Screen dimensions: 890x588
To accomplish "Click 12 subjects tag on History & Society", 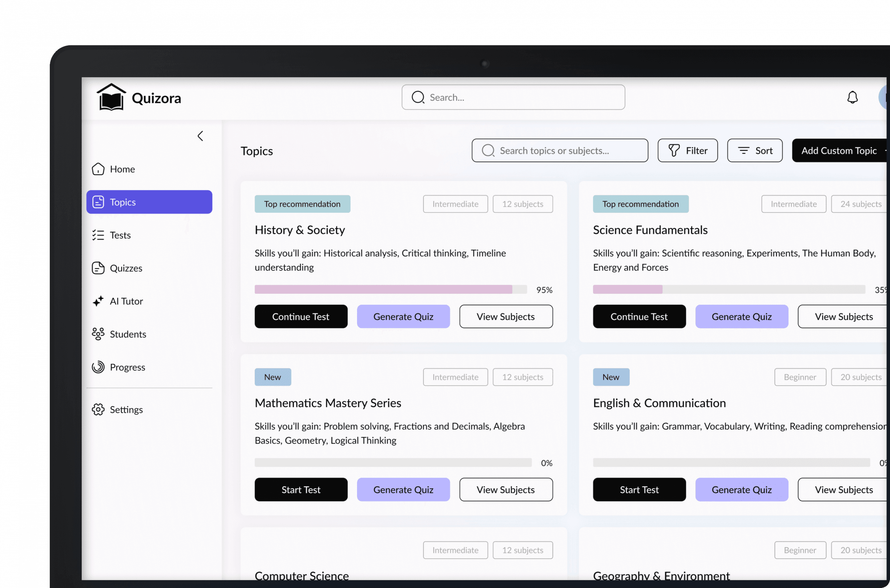I will click(x=523, y=204).
